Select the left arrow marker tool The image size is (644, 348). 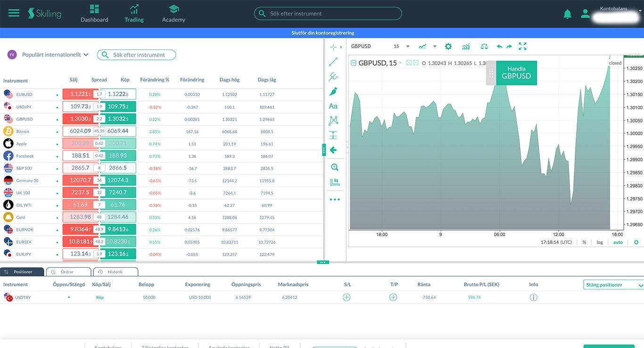pyautogui.click(x=333, y=150)
